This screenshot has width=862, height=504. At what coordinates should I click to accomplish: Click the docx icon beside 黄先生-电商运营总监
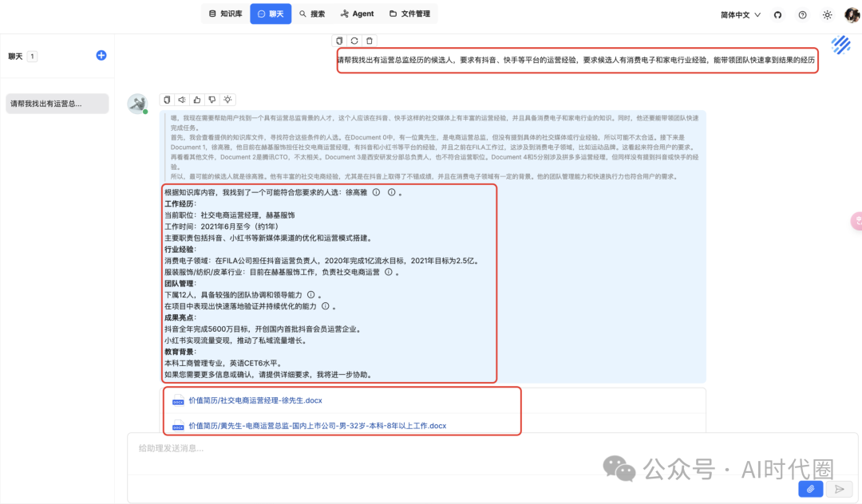(x=178, y=426)
